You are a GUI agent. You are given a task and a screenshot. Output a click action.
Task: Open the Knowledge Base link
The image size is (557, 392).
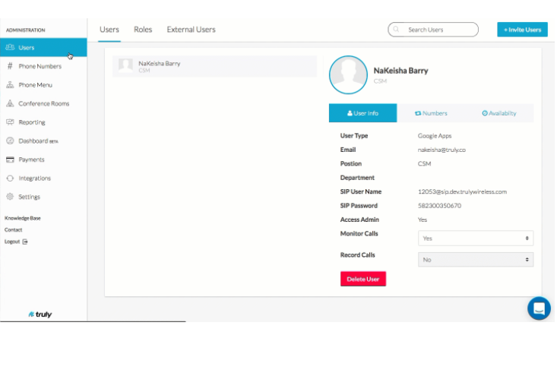[x=22, y=218]
